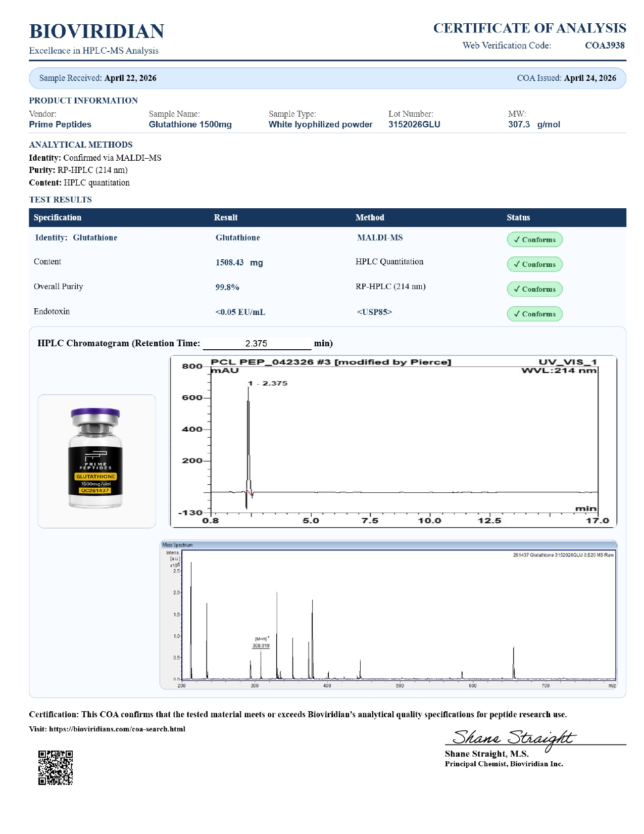This screenshot has height=834, width=644.
Task: Click the HPLC Quantitation method cell
Action: (x=389, y=262)
